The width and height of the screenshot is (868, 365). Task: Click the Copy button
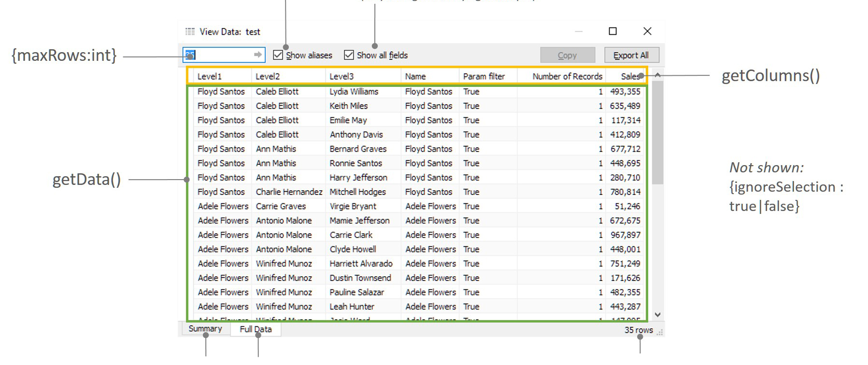pos(567,55)
